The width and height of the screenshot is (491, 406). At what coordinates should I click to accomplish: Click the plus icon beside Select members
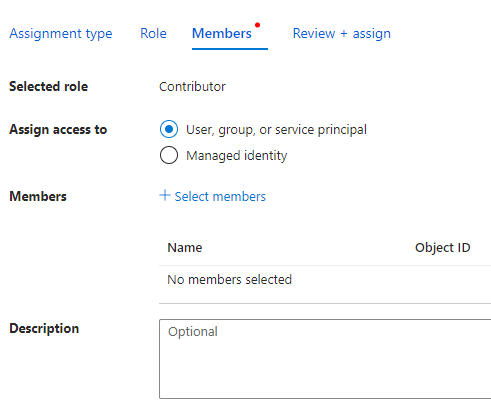click(165, 195)
